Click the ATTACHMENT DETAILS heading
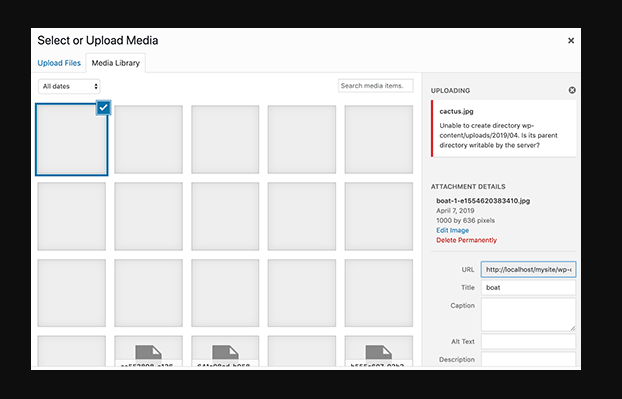622x399 pixels. [x=468, y=187]
